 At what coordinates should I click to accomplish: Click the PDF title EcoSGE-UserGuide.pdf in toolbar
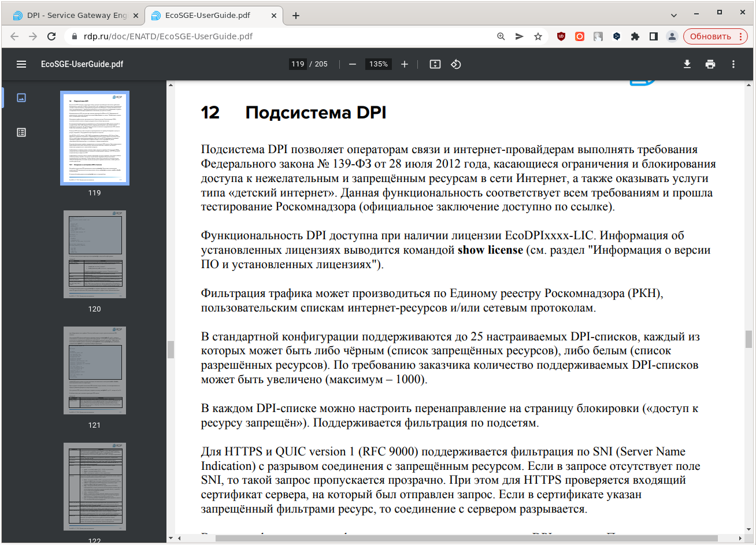[82, 64]
